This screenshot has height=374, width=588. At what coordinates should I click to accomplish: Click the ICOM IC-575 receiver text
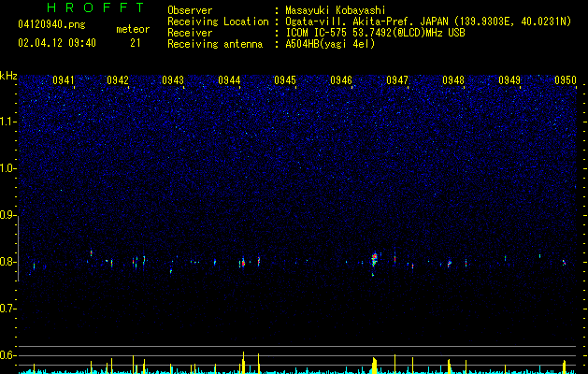(x=375, y=33)
